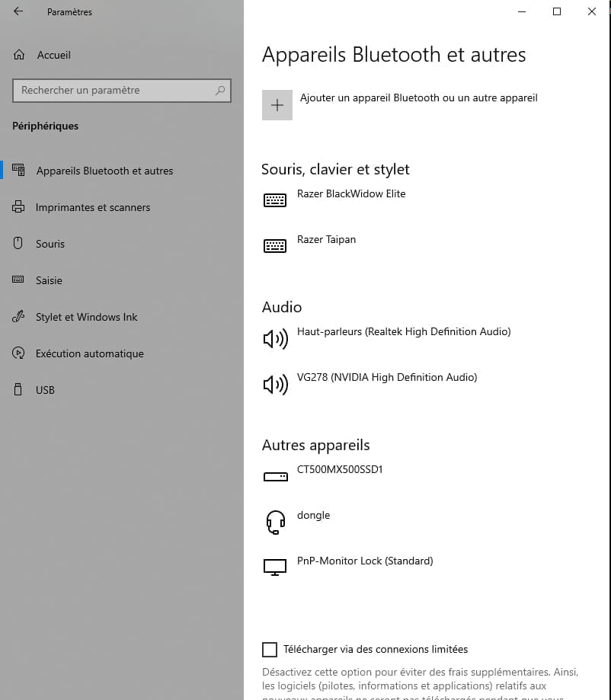
Task: Click the autoplay icon for Exécution automatique
Action: click(18, 353)
